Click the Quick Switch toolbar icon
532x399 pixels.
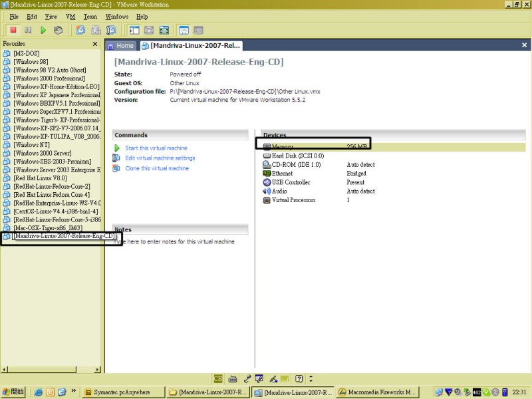(149, 30)
